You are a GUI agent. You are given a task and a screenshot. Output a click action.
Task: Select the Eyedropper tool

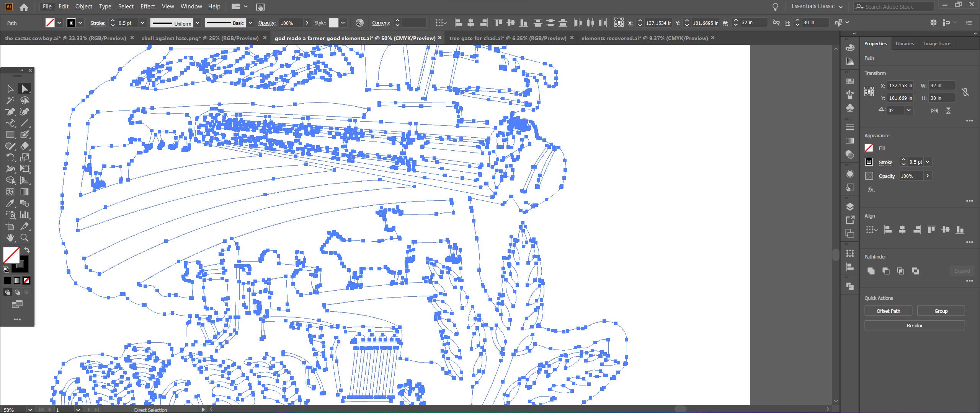pyautogui.click(x=10, y=203)
